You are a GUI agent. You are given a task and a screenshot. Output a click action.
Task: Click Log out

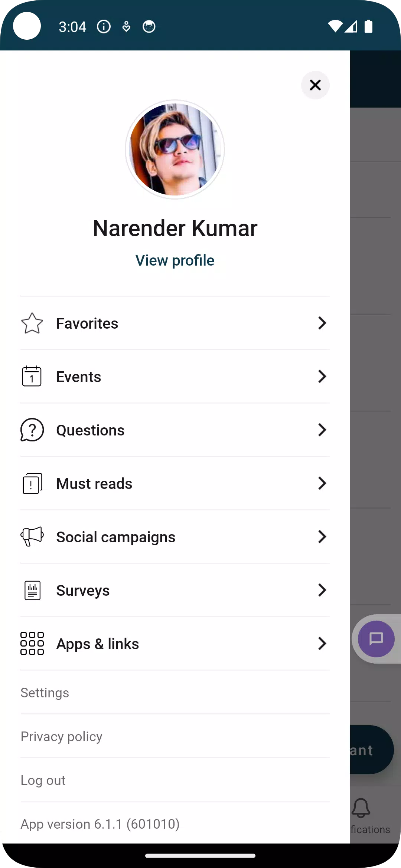tap(43, 780)
